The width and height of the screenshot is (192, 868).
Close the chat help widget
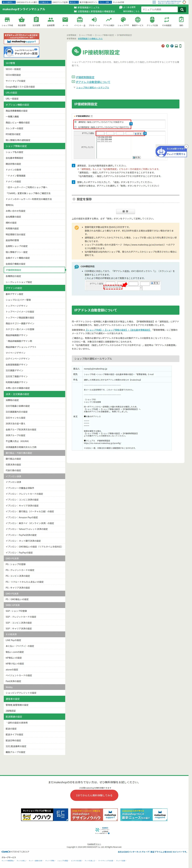pyautogui.click(x=186, y=146)
